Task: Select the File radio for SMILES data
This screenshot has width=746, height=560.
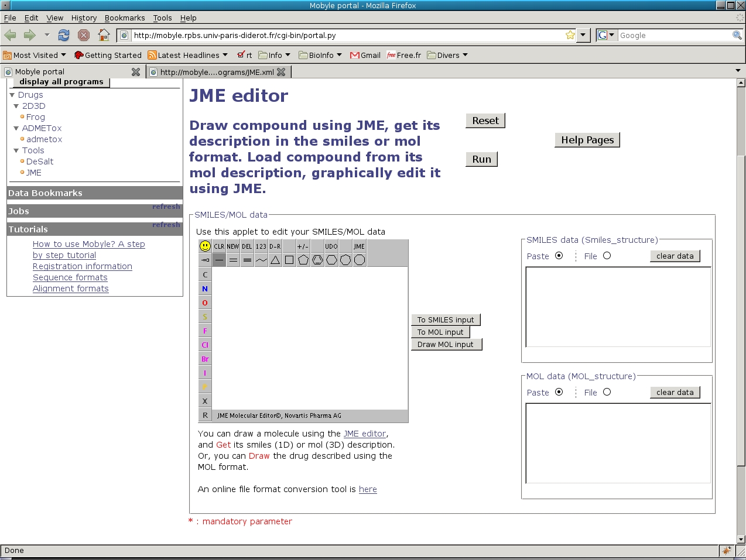Action: tap(607, 256)
